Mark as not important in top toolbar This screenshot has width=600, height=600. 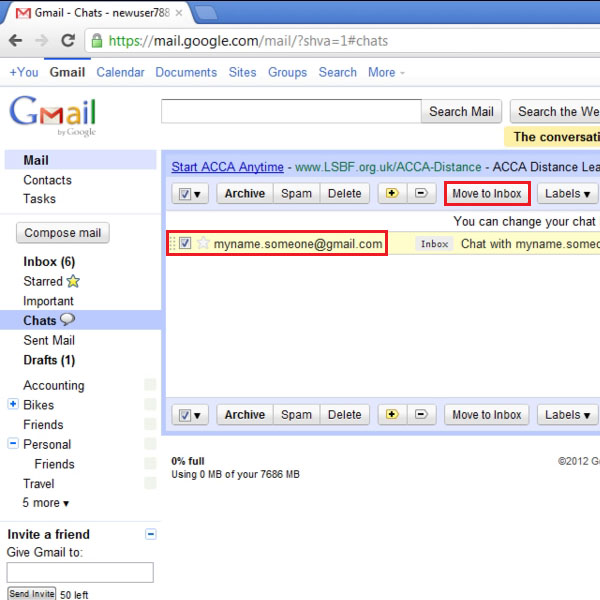[x=421, y=193]
